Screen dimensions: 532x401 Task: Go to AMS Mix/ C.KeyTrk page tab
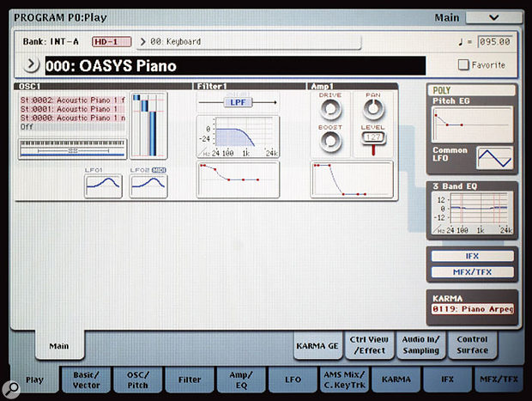click(344, 380)
